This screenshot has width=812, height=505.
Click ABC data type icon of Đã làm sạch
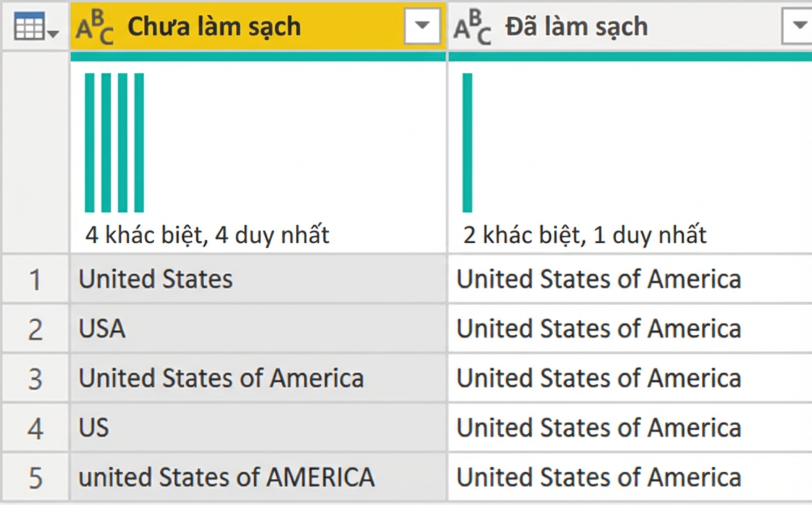472,28
